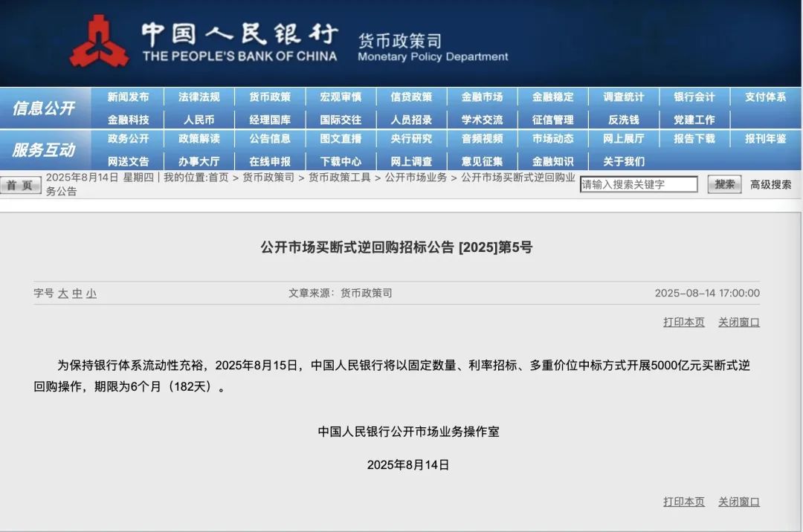Click the 首页 home button
Screen dimensions: 803x532
(x=20, y=185)
